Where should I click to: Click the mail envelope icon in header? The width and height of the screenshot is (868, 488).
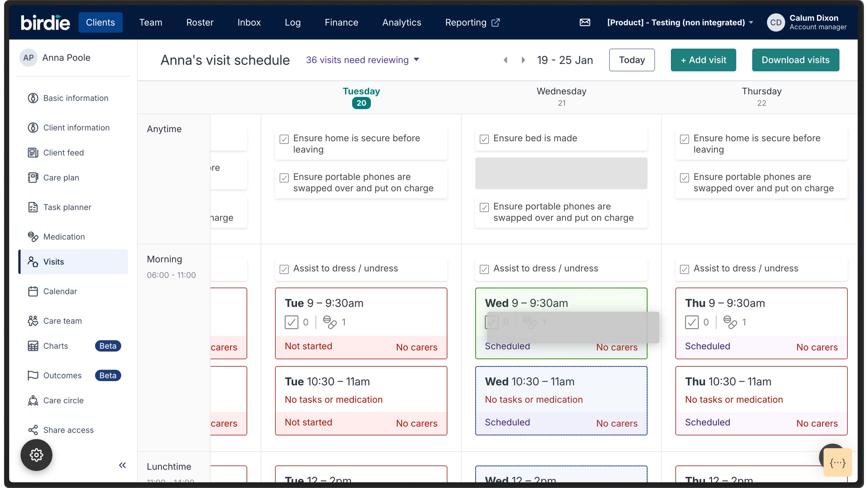point(585,23)
